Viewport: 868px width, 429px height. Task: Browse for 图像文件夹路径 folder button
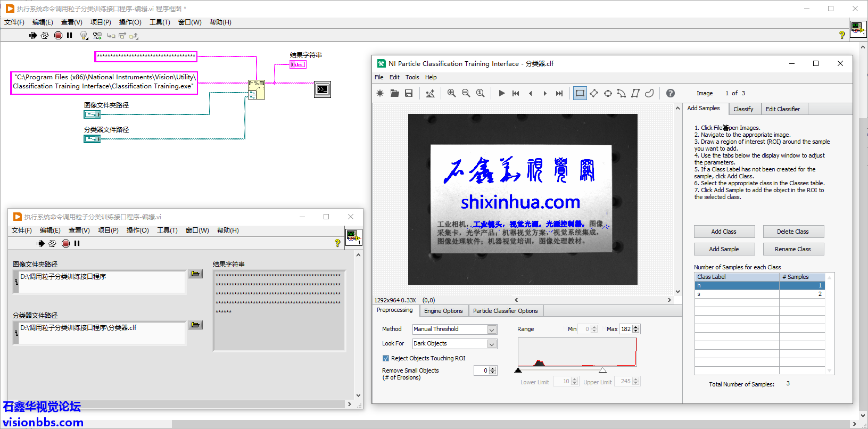click(196, 274)
